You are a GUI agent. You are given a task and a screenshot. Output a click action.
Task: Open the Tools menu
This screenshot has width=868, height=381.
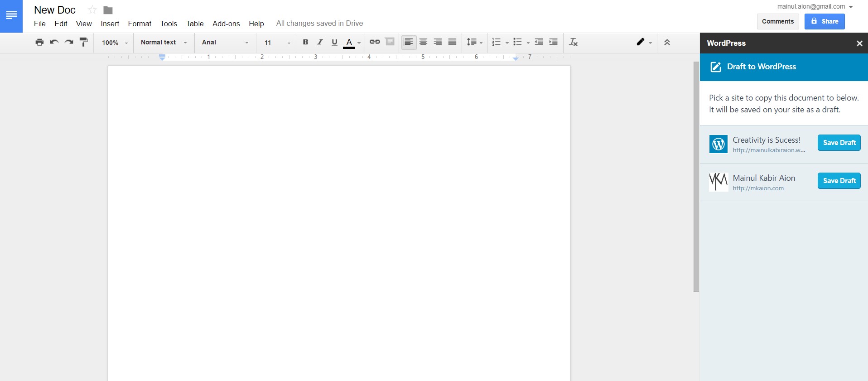169,24
